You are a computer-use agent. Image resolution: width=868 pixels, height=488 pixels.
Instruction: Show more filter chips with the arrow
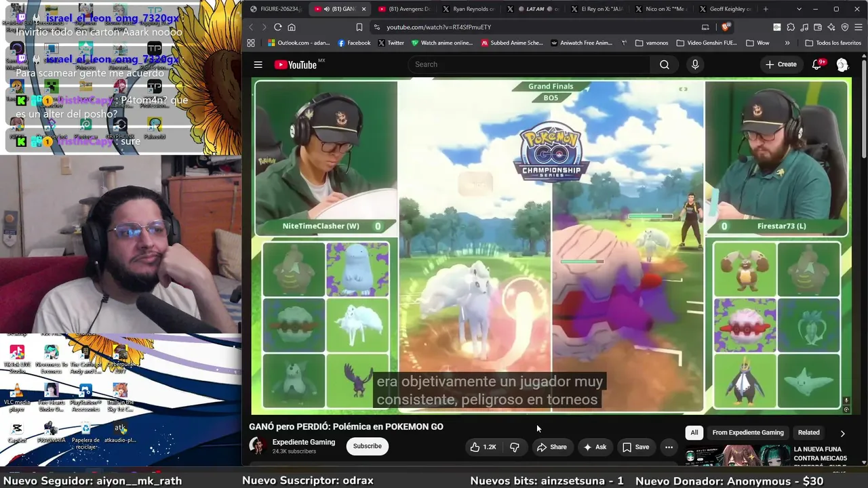(842, 433)
